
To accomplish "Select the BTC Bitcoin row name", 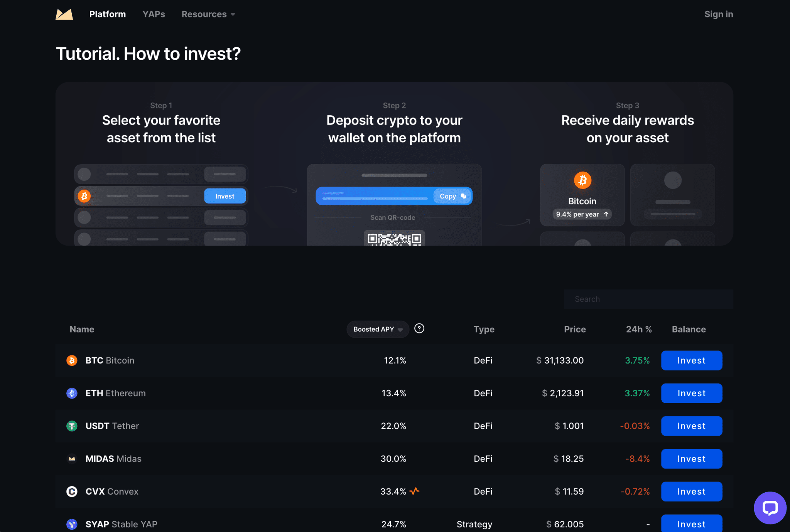I will pyautogui.click(x=110, y=360).
